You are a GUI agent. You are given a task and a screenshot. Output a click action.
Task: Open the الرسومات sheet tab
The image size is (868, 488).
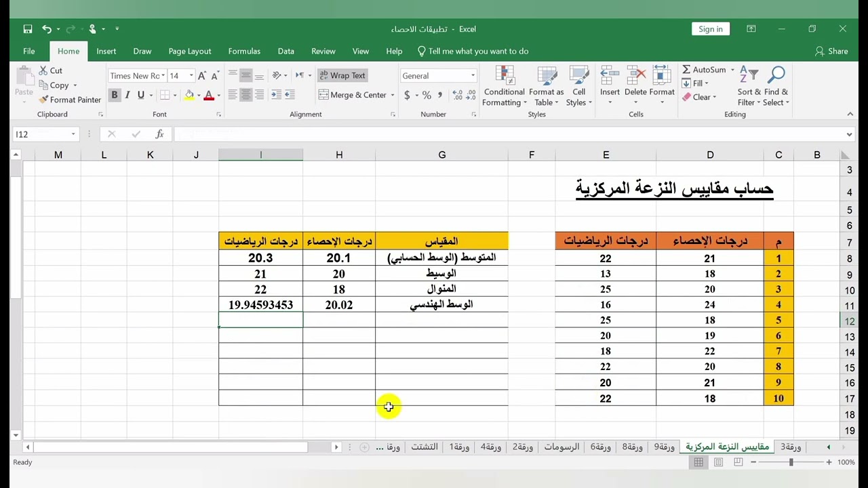[561, 447]
